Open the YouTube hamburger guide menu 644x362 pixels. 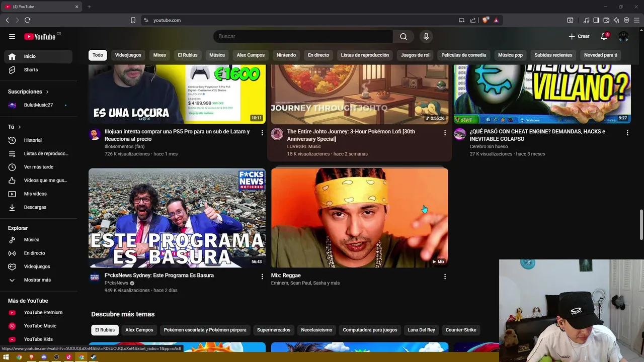click(x=12, y=36)
